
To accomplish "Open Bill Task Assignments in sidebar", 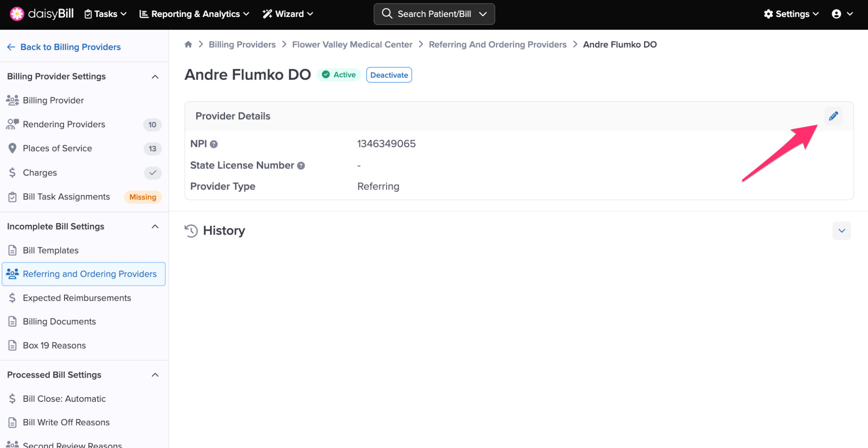I will point(66,197).
